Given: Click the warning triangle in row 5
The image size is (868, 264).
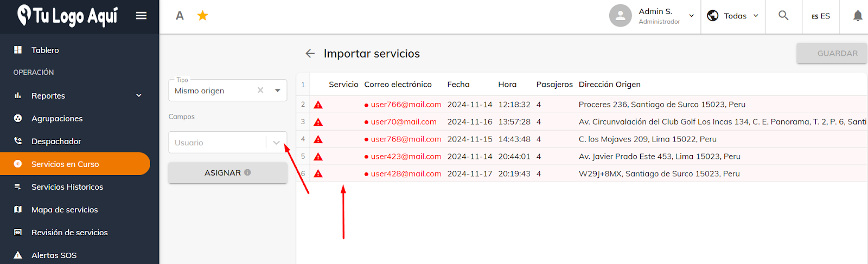Looking at the screenshot, I should (x=318, y=157).
